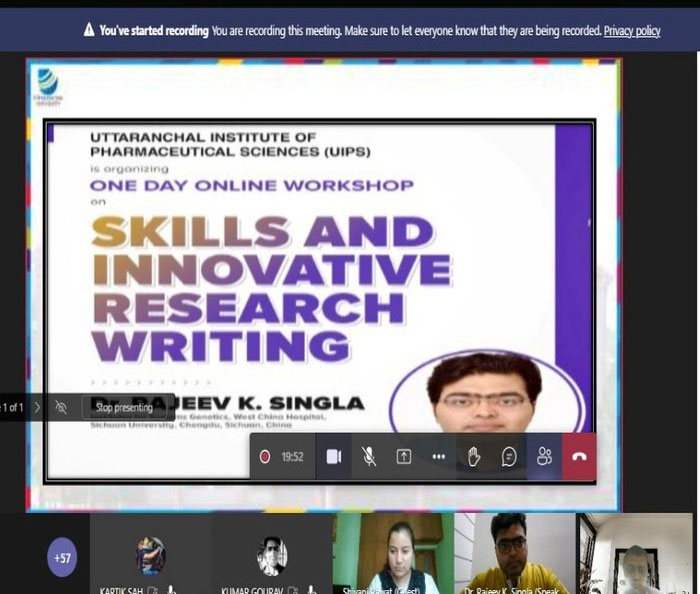Click Stop presenting button

[x=124, y=407]
